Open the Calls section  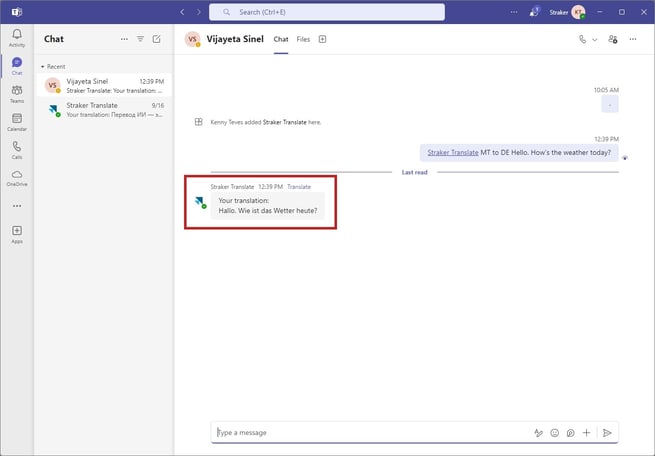point(17,150)
